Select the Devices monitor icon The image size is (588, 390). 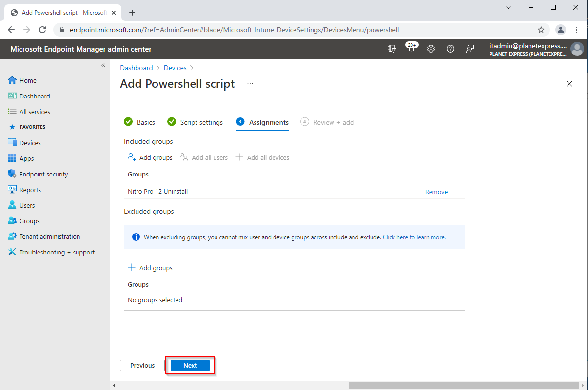click(12, 143)
